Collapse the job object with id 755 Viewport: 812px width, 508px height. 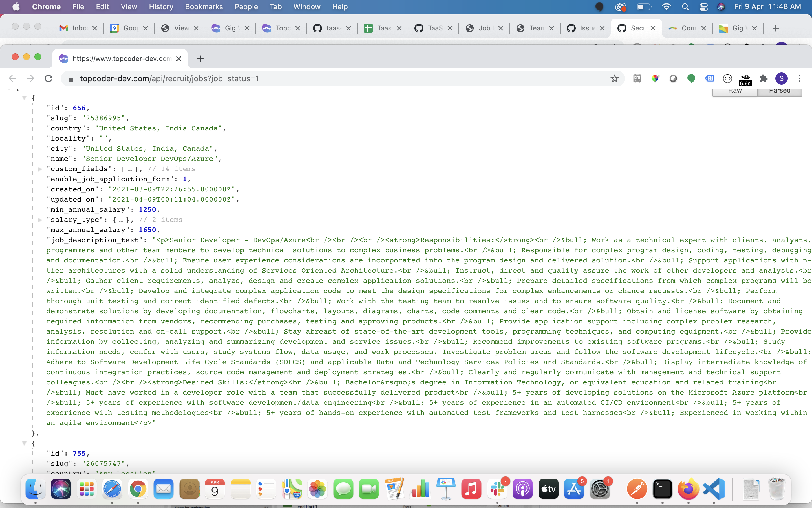[24, 443]
